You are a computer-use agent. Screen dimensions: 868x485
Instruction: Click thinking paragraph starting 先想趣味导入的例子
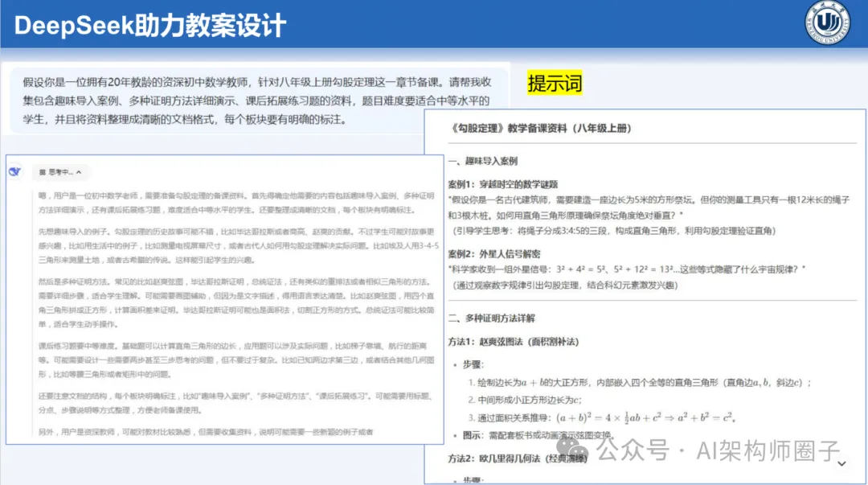pos(239,245)
